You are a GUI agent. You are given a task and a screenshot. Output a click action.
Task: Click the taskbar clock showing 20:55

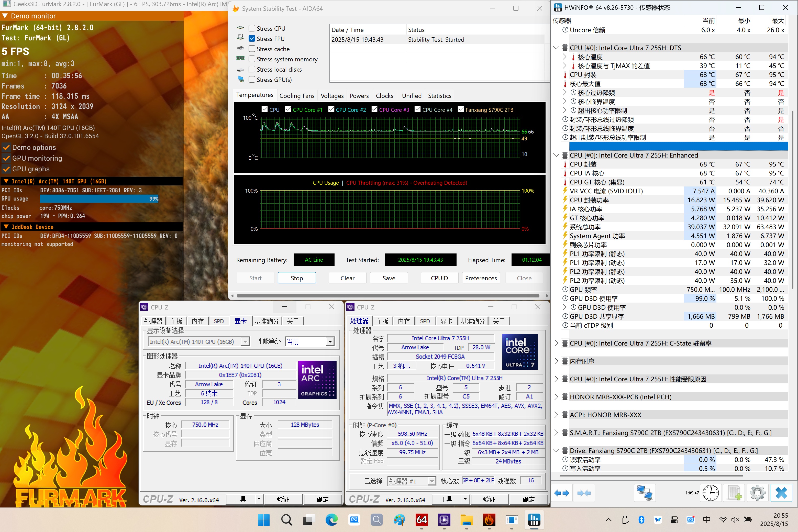pos(774,519)
